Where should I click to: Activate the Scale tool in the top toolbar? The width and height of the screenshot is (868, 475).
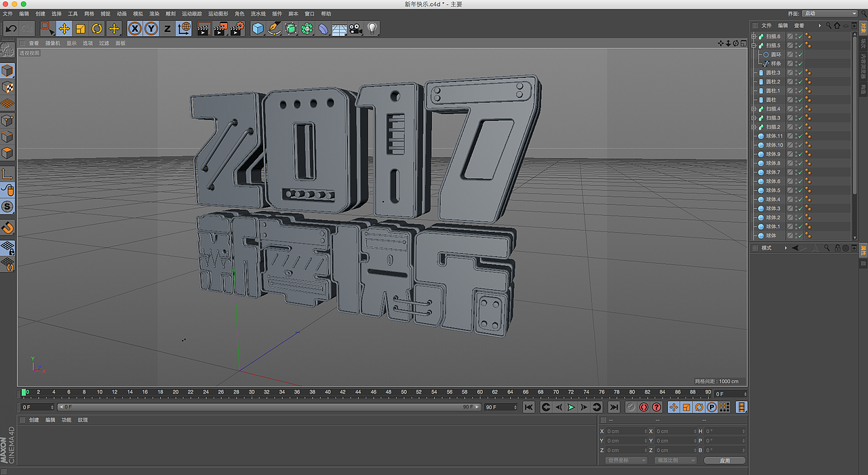click(x=81, y=28)
